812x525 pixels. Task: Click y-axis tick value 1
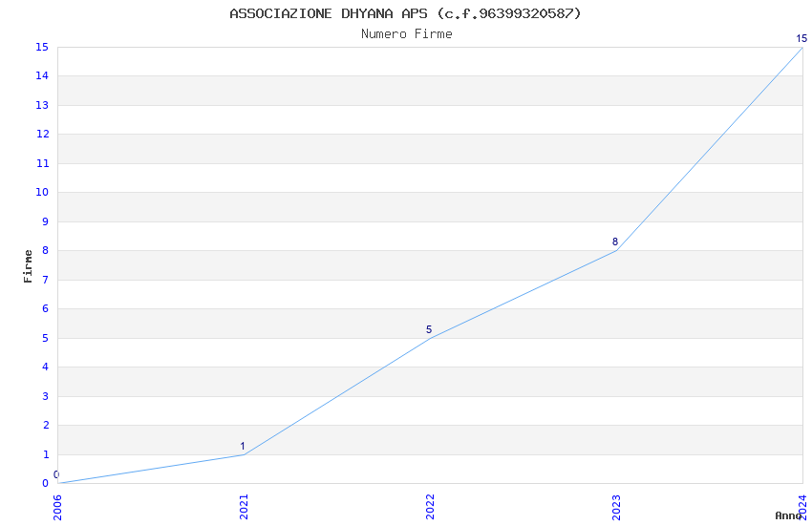coord(46,454)
